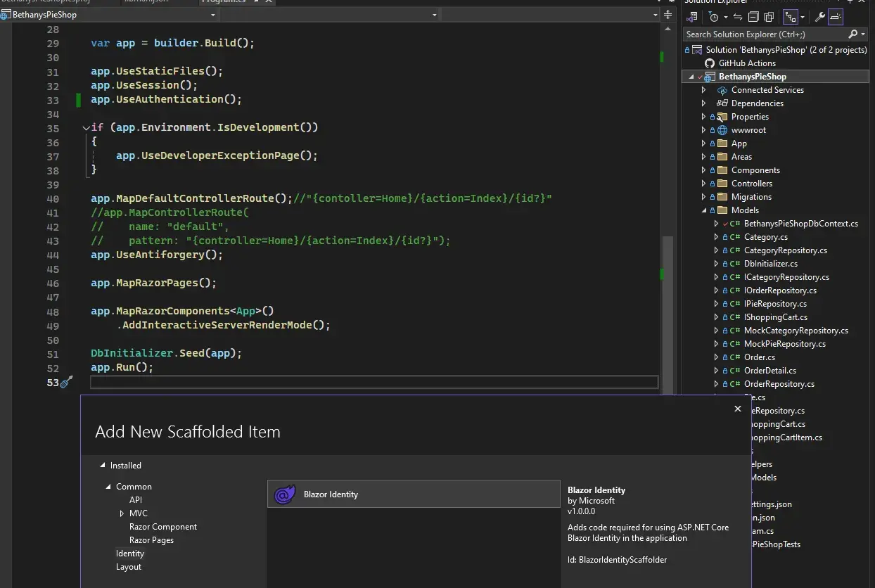Select ICategoryRepository.cs file
875x588 pixels.
click(786, 277)
